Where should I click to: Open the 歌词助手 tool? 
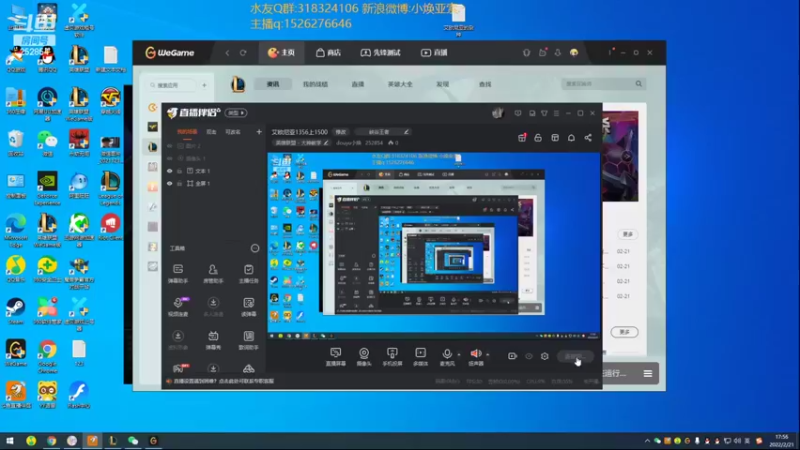tap(248, 340)
